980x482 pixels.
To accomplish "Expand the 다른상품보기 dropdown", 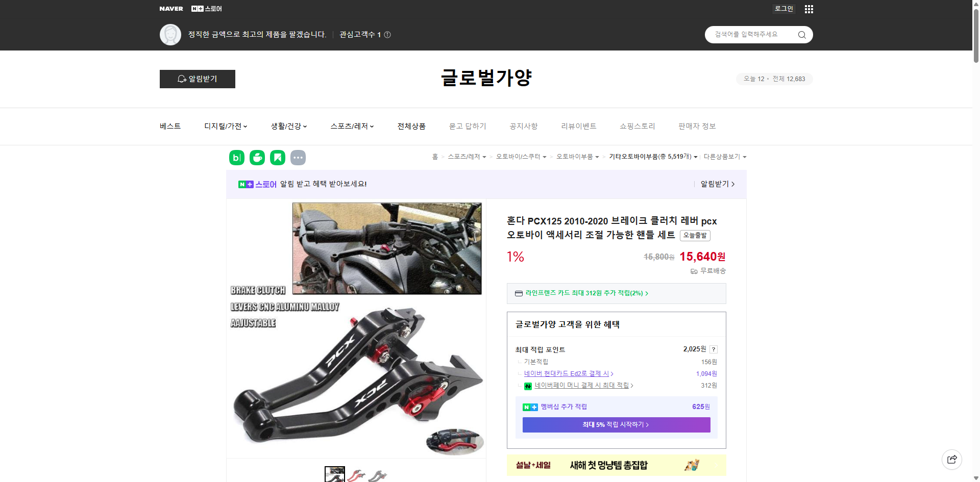I will coord(745,157).
